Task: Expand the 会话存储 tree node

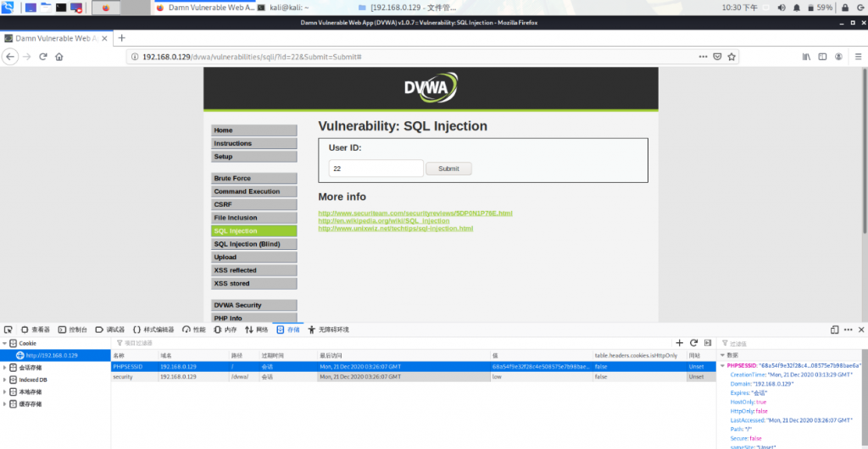Action: pyautogui.click(x=4, y=368)
